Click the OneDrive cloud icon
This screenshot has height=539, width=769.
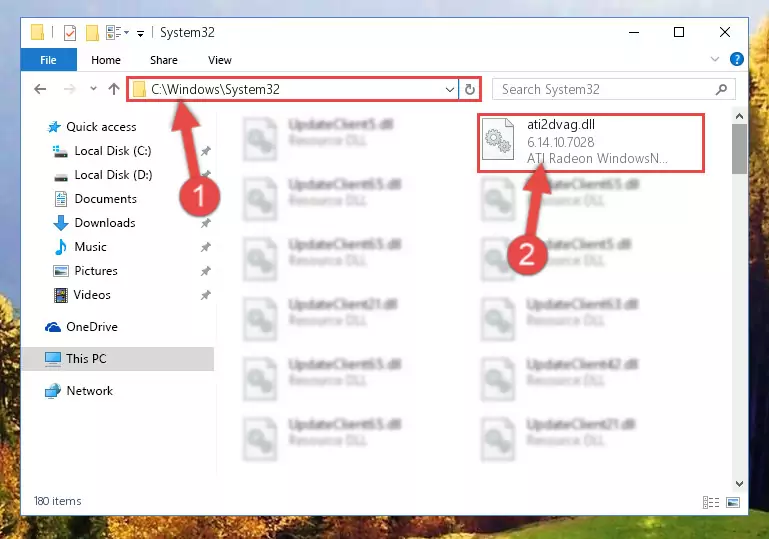[53, 327]
